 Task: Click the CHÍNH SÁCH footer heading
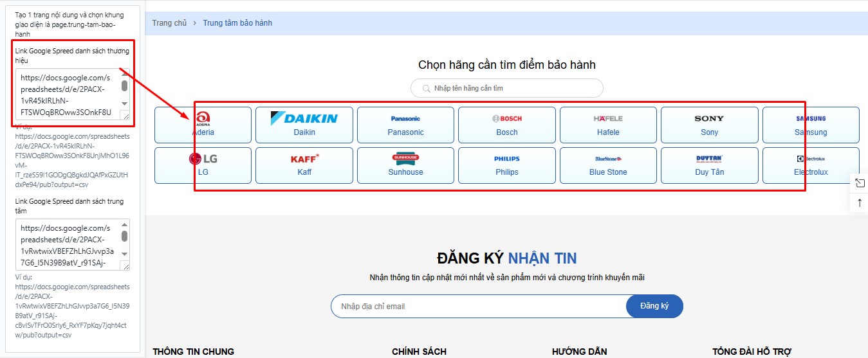coord(419,352)
